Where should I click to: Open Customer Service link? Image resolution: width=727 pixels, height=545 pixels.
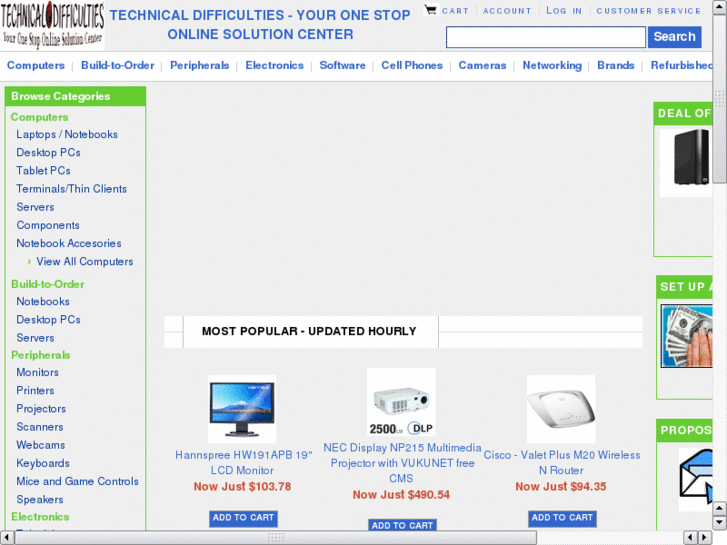[x=648, y=11]
